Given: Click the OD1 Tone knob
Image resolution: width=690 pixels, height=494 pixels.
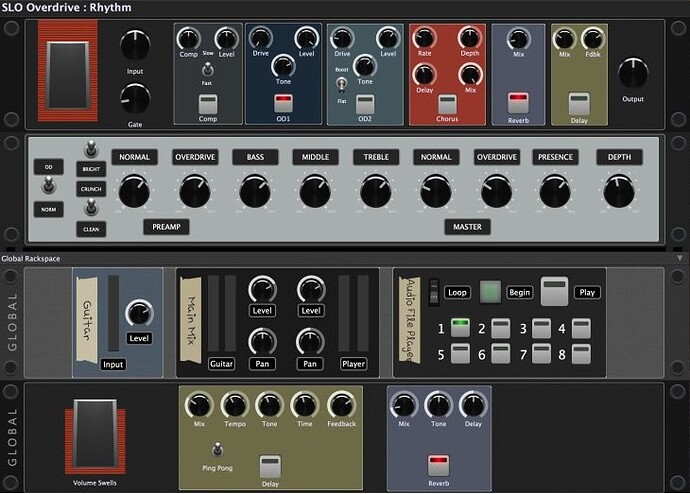Looking at the screenshot, I should point(283,66).
